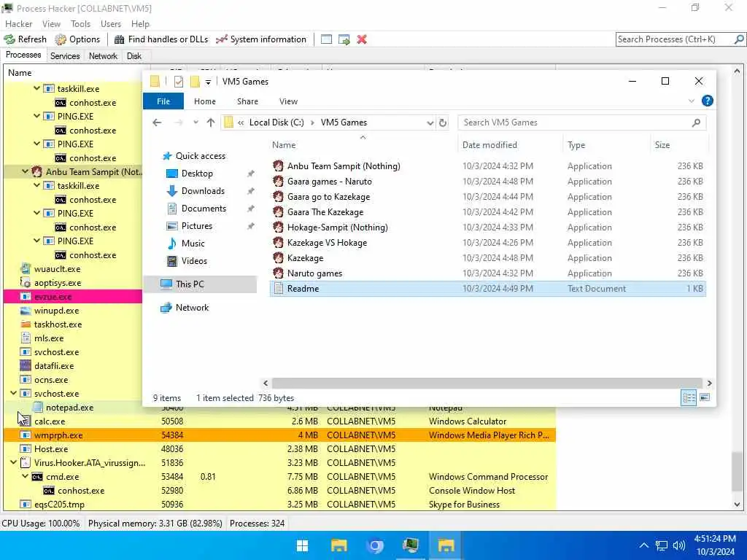Open Desktop in navigation pane

(x=197, y=174)
